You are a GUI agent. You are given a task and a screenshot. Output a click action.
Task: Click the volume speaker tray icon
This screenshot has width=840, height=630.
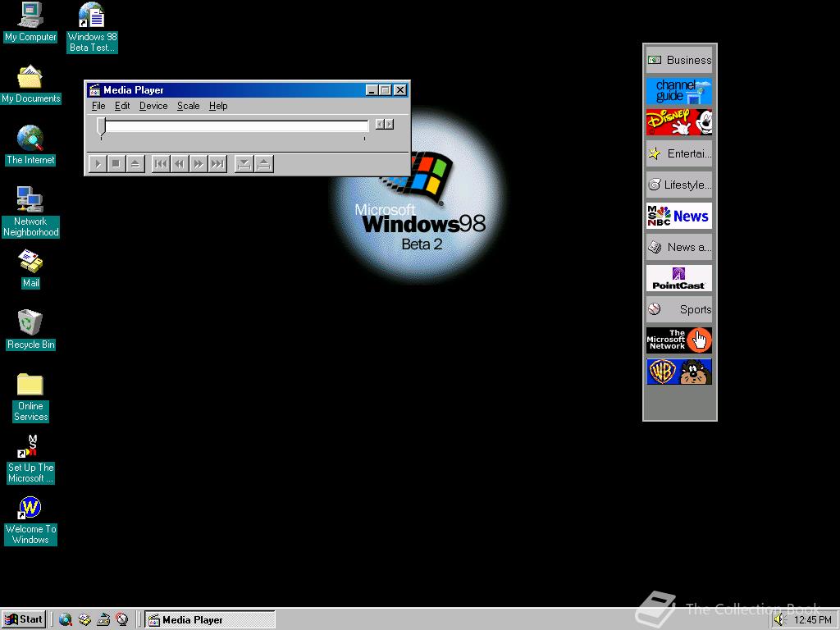click(779, 620)
